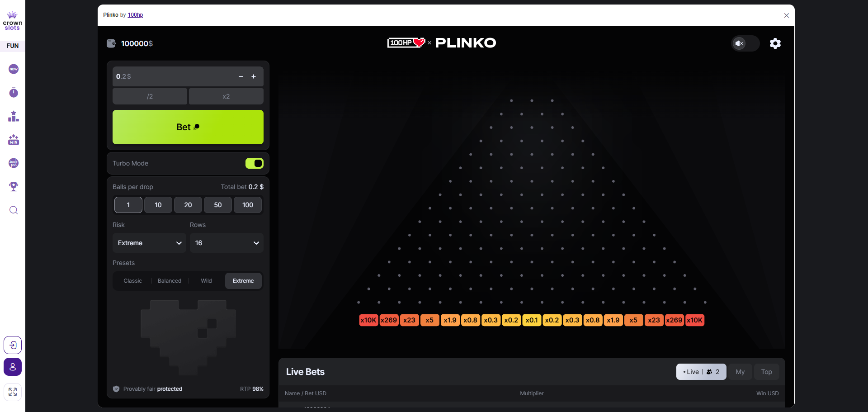This screenshot has width=868, height=412.
Task: Select 10 balls per drop
Action: pos(158,205)
